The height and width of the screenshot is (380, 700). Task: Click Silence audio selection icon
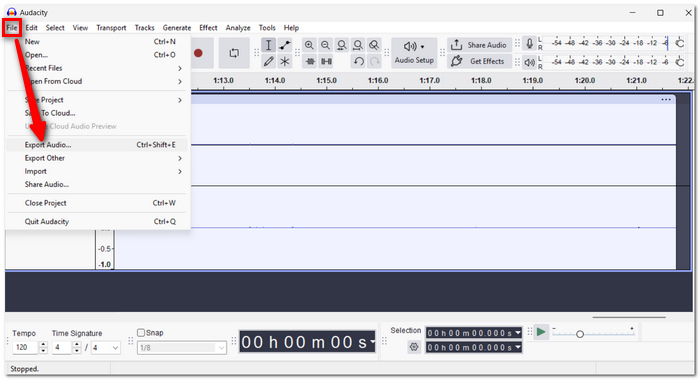pyautogui.click(x=326, y=61)
